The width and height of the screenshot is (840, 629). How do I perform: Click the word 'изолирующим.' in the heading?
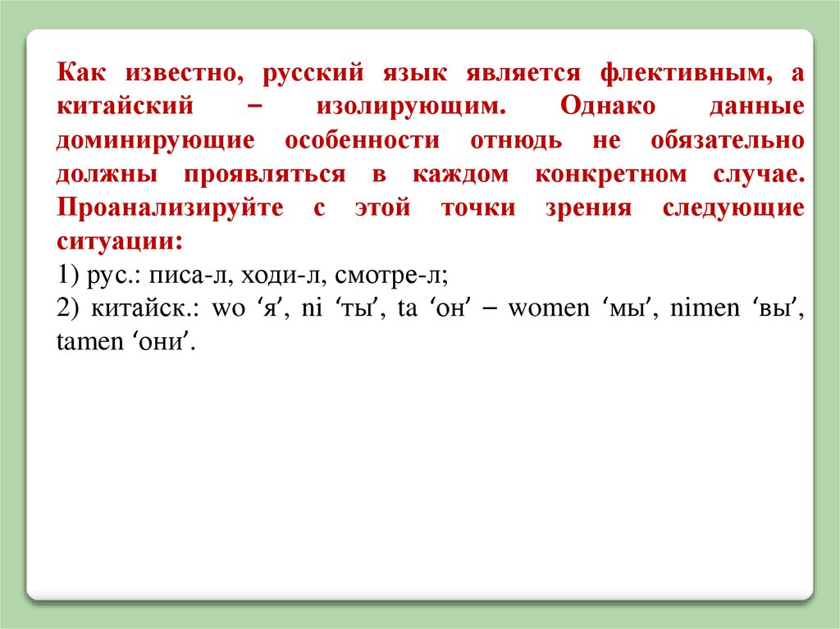pyautogui.click(x=411, y=106)
